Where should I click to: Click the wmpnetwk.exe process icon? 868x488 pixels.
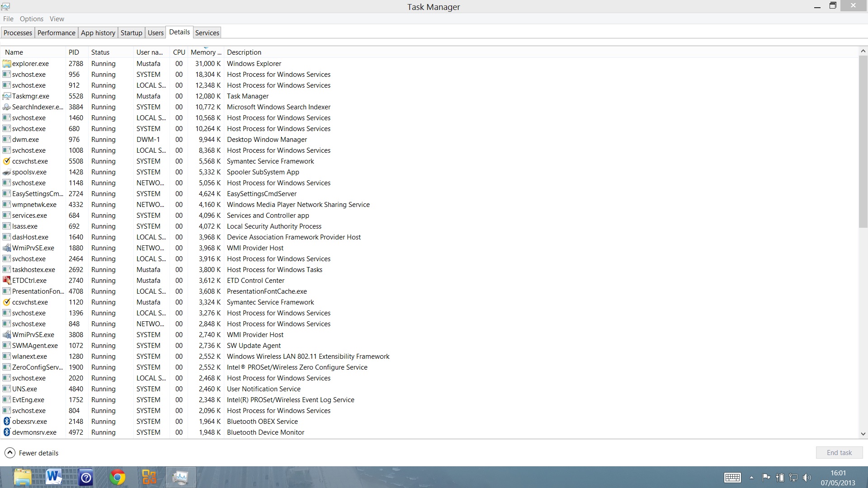pyautogui.click(x=6, y=205)
